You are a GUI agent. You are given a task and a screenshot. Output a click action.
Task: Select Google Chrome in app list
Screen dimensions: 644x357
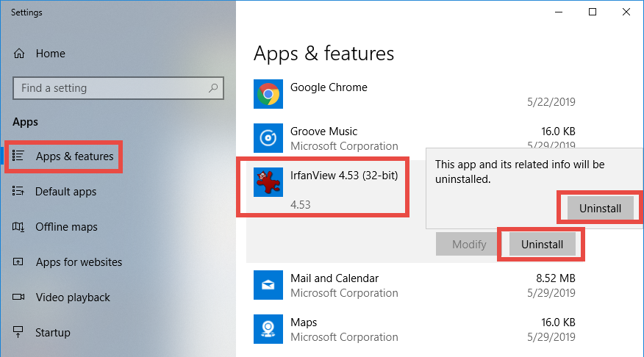click(329, 87)
